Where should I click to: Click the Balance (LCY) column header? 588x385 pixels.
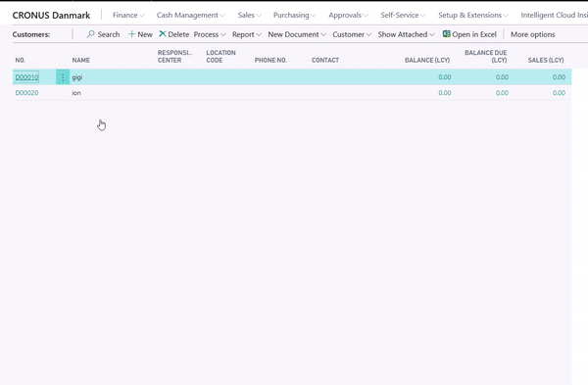(x=427, y=60)
